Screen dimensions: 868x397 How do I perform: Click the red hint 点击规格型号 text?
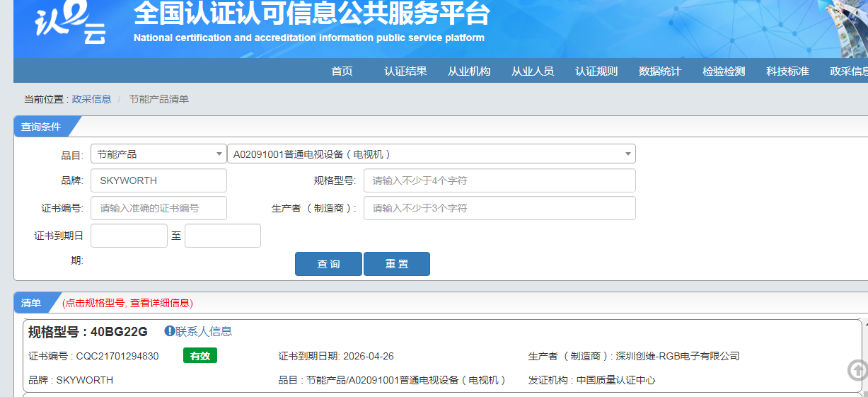pos(127,303)
